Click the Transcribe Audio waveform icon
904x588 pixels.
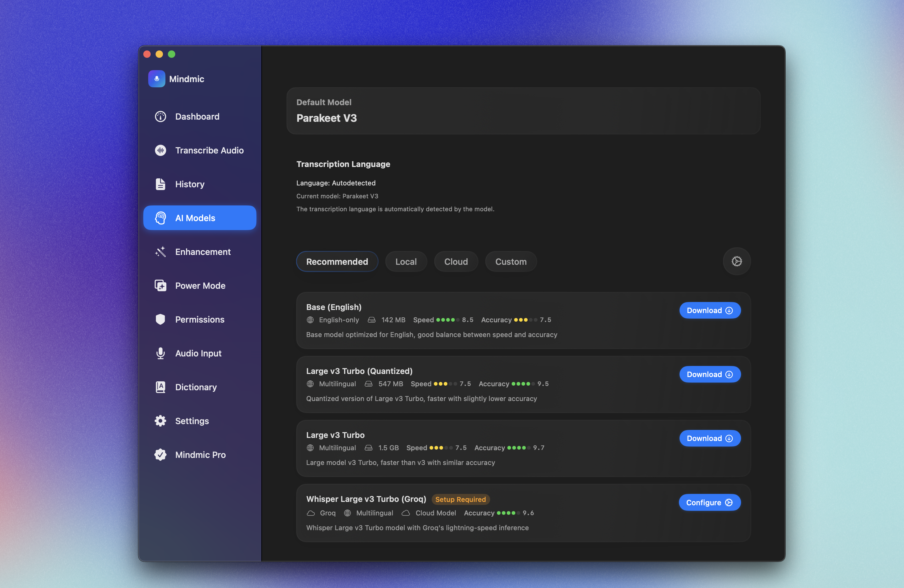[160, 150]
